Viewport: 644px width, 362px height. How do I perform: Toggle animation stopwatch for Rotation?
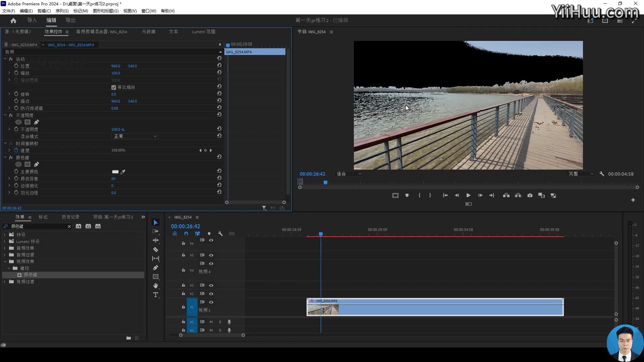(x=16, y=94)
